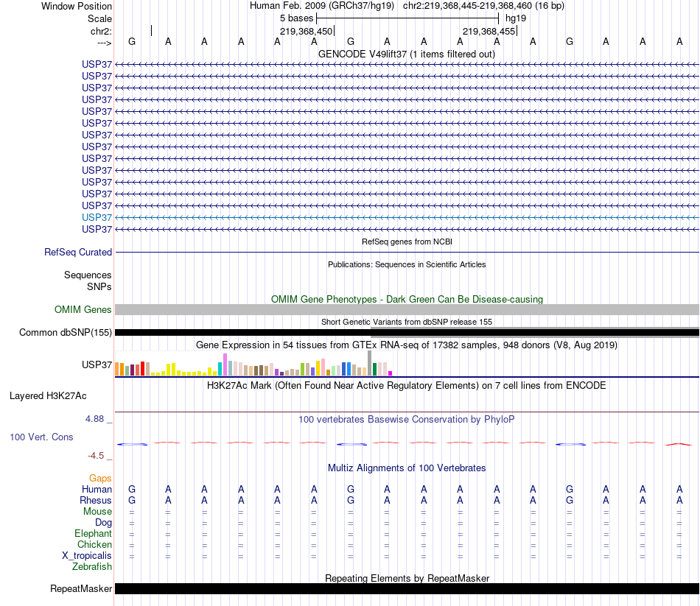Open 'Short Genetic Variants from dbSNP release 155' title

407,322
